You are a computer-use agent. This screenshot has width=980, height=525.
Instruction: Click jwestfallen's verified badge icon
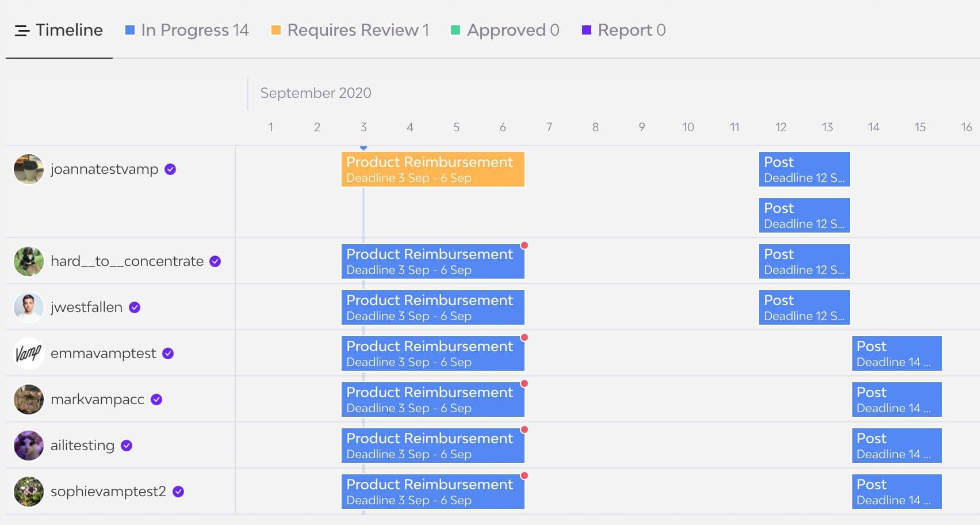point(134,307)
